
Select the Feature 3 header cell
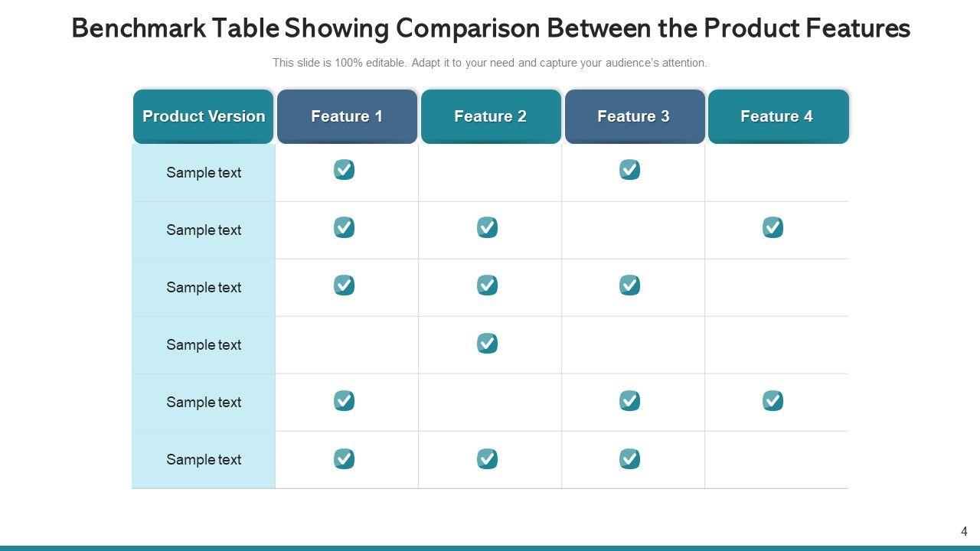tap(634, 116)
